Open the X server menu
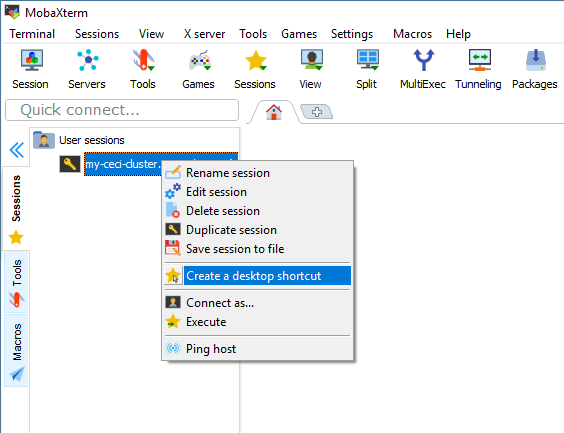564x433 pixels. [x=204, y=34]
